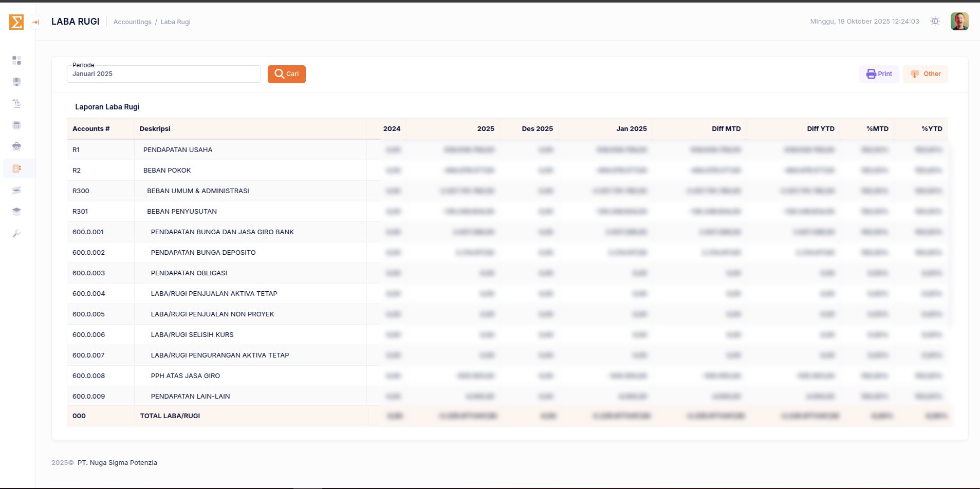Toggle the sun light/dark theme switch

tap(935, 22)
